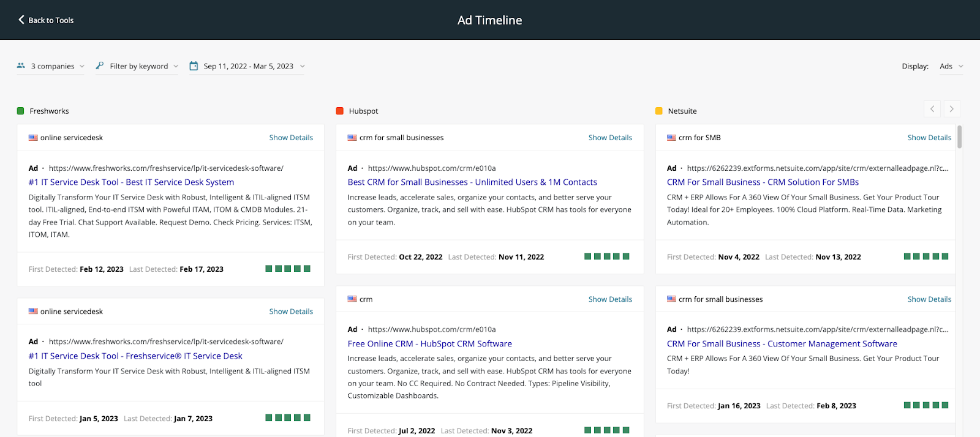
Task: Click flag on Netsuite crm for small businesses card
Action: point(671,299)
